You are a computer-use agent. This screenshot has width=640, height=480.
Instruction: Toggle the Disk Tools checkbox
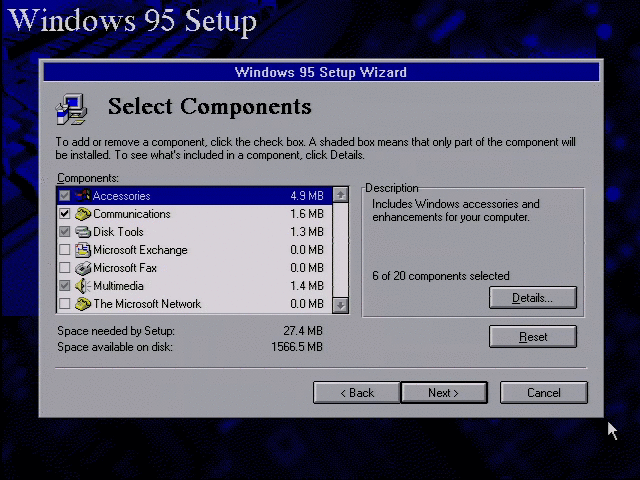pyautogui.click(x=64, y=231)
